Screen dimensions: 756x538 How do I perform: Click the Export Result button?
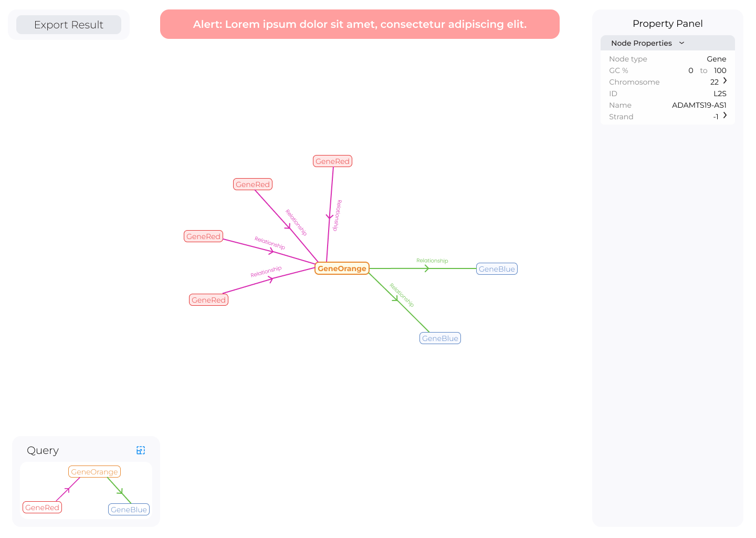[69, 25]
